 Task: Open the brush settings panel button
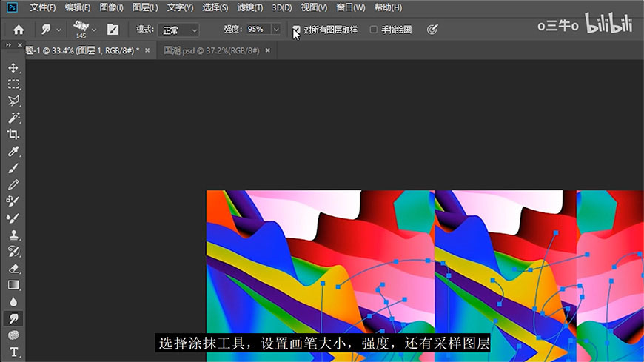tap(113, 30)
